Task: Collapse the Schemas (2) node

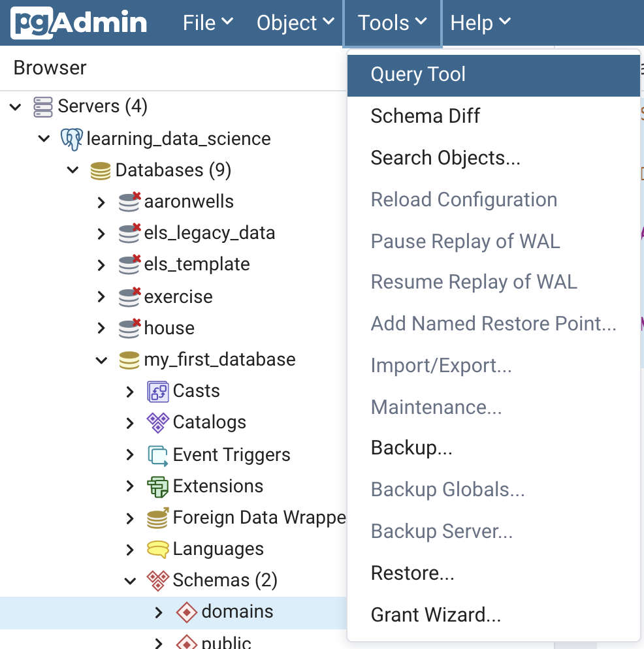Action: (x=130, y=580)
